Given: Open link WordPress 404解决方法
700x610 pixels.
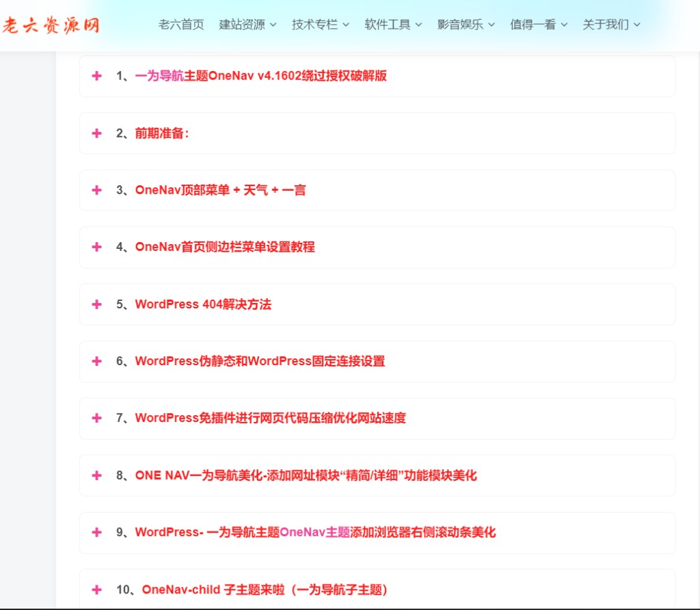Looking at the screenshot, I should [203, 304].
